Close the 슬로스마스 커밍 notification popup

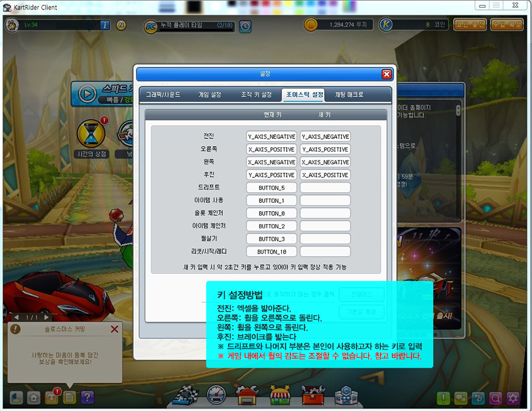[115, 329]
